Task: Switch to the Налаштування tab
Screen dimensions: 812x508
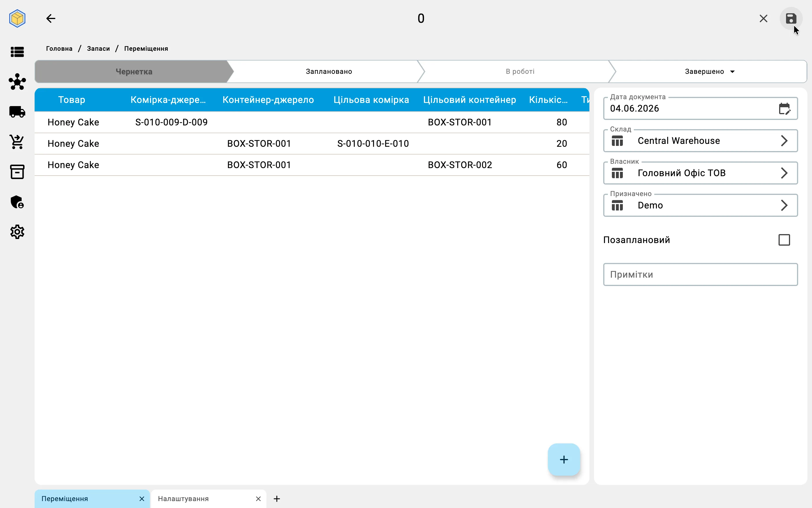Action: point(183,498)
